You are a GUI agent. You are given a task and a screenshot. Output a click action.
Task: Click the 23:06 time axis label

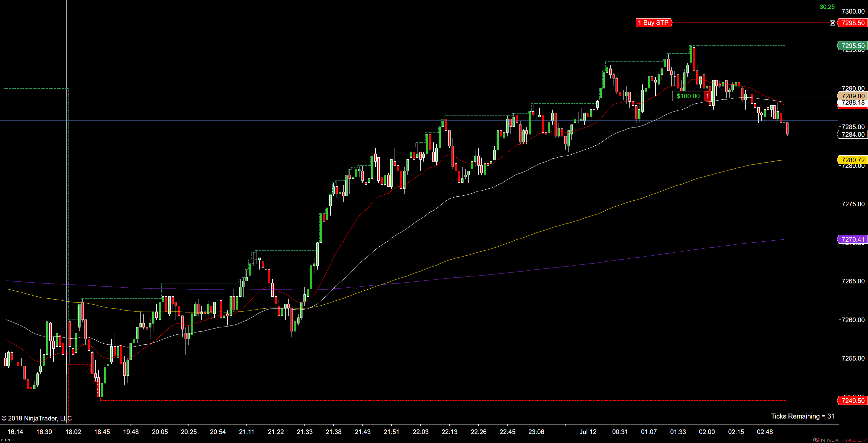(x=536, y=432)
